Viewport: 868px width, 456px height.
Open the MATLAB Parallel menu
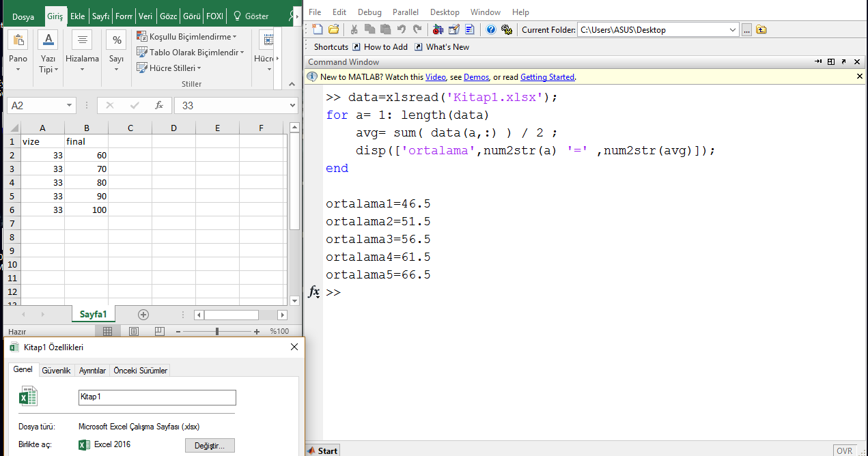click(x=406, y=12)
